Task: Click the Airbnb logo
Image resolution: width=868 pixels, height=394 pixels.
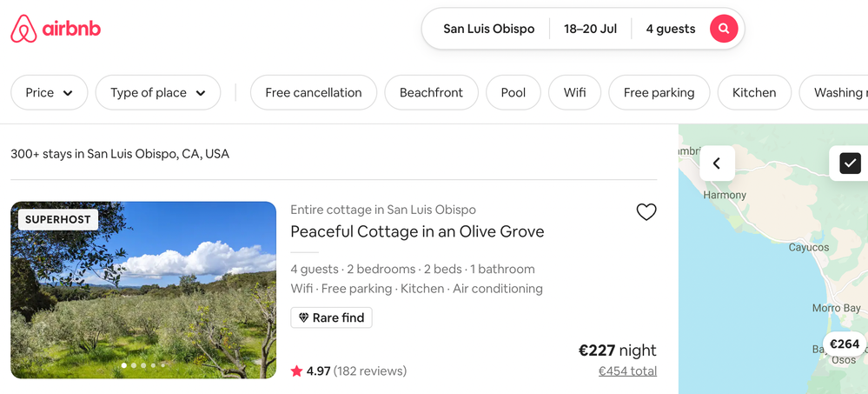Action: pos(56,29)
